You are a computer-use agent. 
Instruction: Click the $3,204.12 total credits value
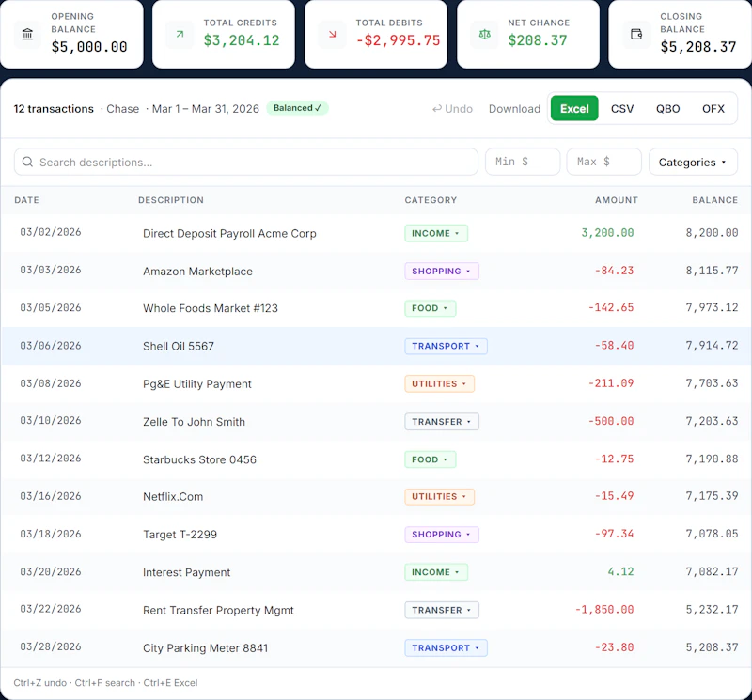pos(242,40)
